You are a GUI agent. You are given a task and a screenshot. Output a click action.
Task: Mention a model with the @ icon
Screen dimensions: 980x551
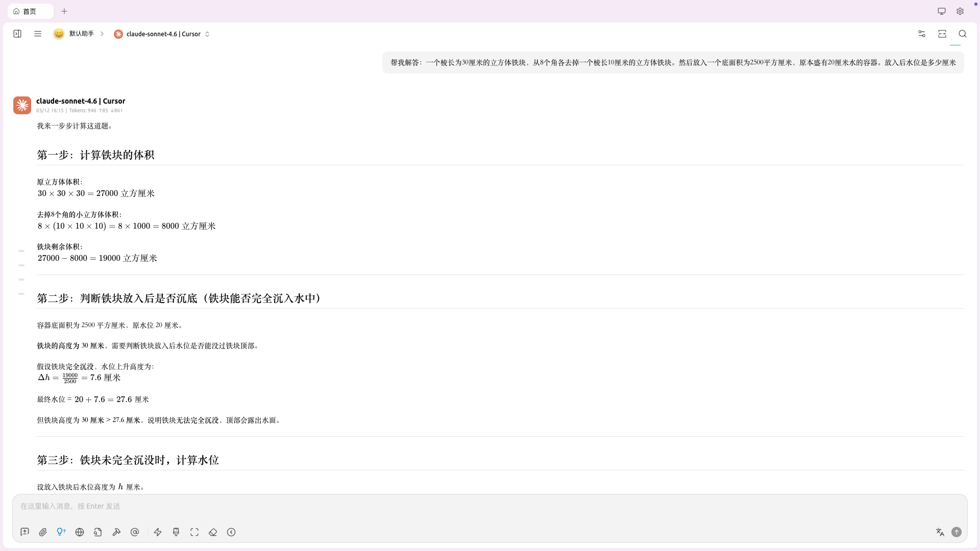click(x=135, y=532)
